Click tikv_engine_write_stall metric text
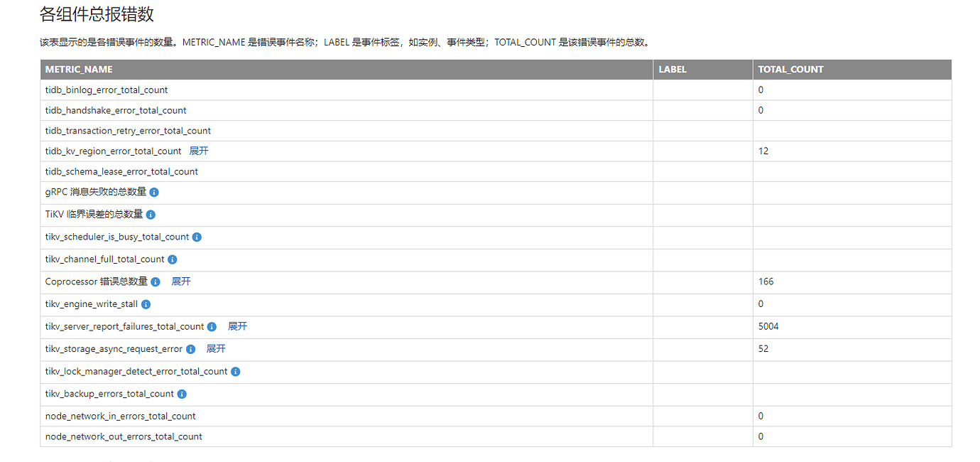 click(x=92, y=304)
